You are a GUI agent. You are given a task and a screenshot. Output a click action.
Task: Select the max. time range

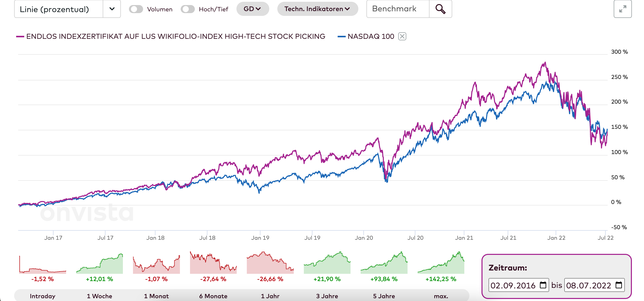[441, 296]
